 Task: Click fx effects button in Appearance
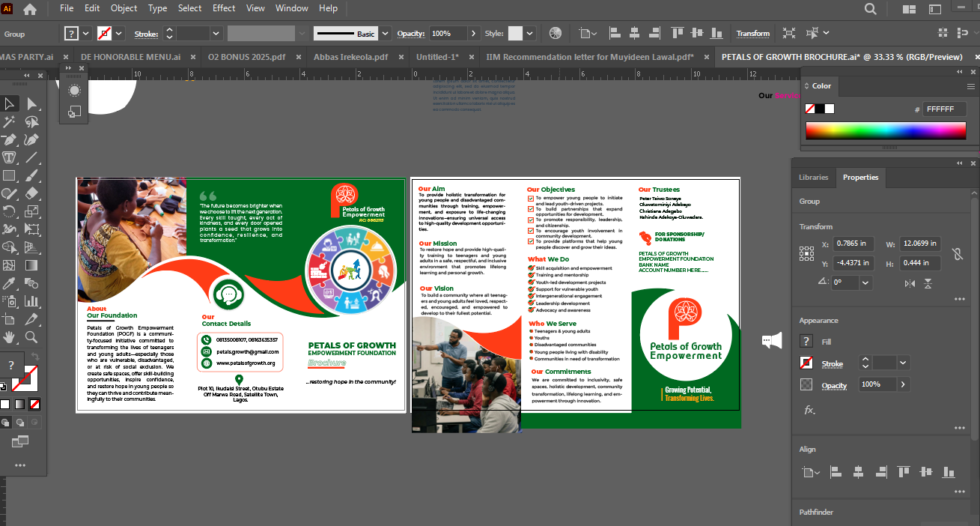coord(809,410)
